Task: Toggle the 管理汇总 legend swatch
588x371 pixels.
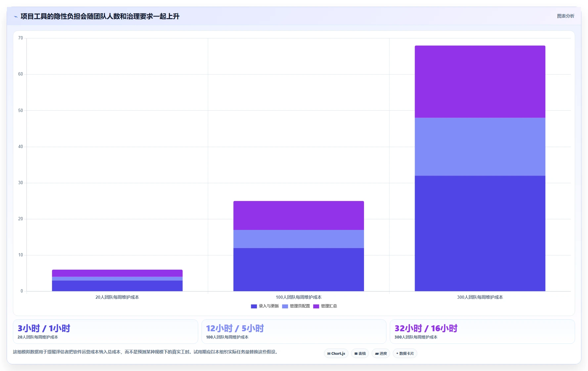Action: point(316,306)
